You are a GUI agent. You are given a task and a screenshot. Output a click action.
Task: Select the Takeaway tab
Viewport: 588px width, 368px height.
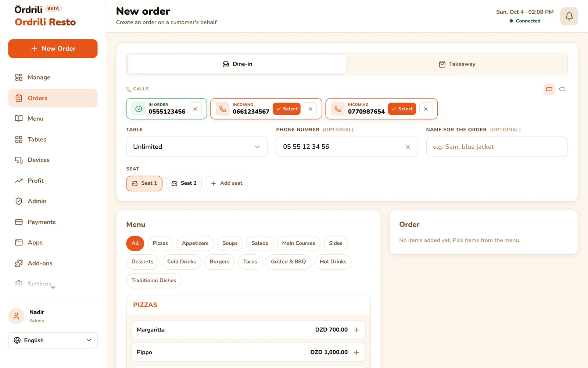tap(457, 64)
